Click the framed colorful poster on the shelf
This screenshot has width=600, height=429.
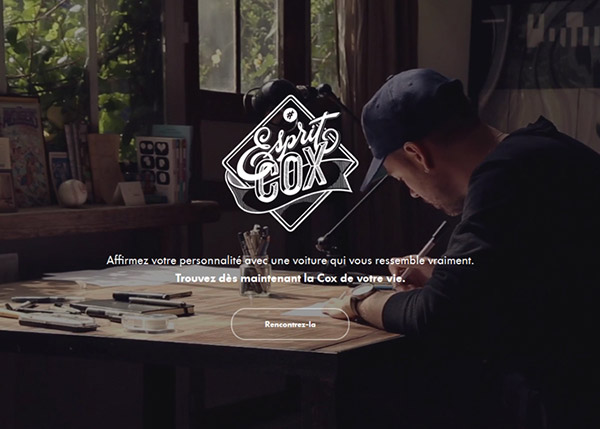(24, 151)
